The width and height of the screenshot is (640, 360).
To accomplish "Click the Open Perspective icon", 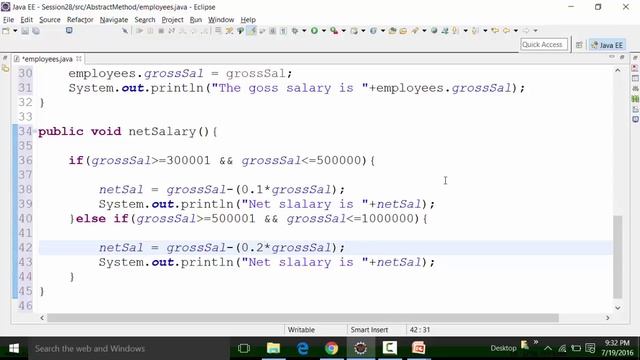I will tap(579, 45).
